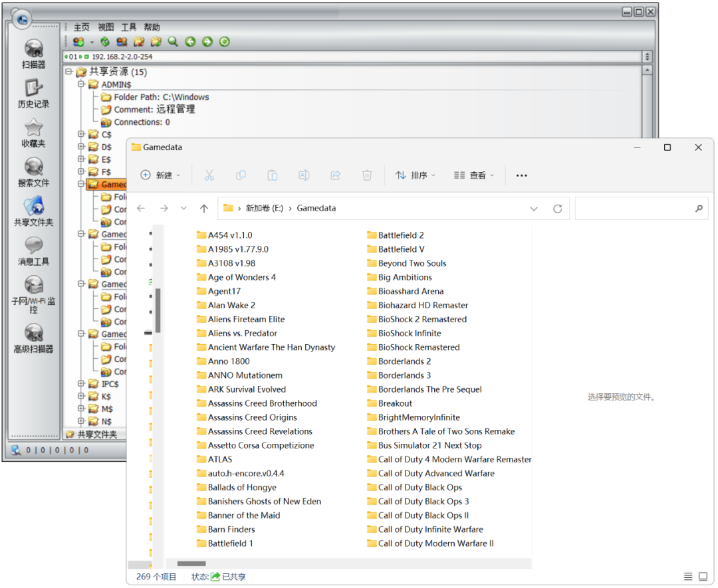Click scroll-up arrow in scanner tree scrollbar
The image size is (718, 588).
(x=647, y=70)
